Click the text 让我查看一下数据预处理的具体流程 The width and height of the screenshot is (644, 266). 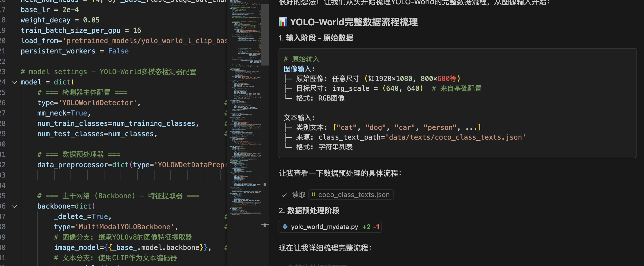click(340, 173)
